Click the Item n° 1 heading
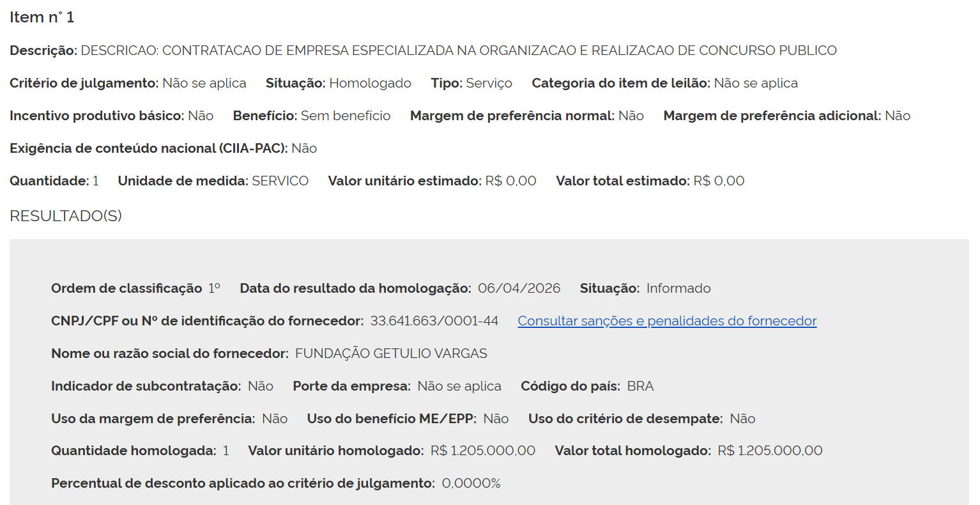 [42, 17]
